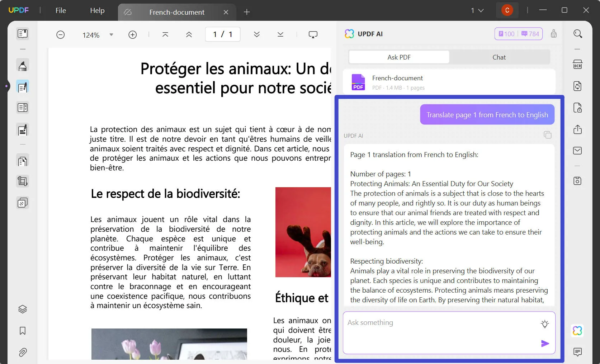Screen dimensions: 600x364
Task: Click the tulips photo in the document
Action: [x=169, y=344]
